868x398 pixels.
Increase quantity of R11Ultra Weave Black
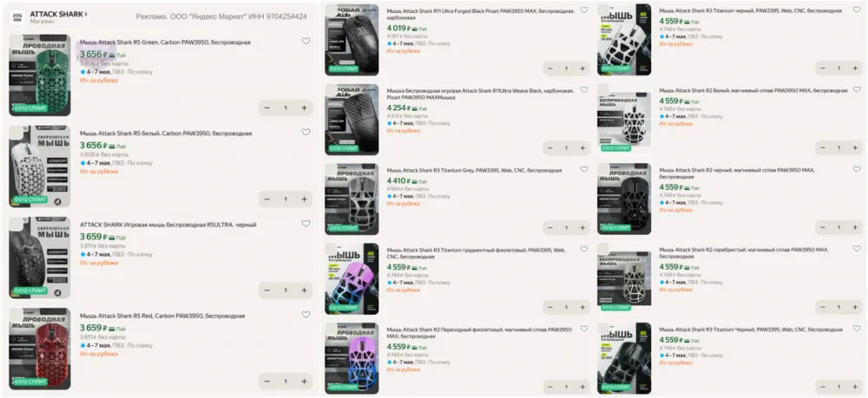(x=582, y=148)
